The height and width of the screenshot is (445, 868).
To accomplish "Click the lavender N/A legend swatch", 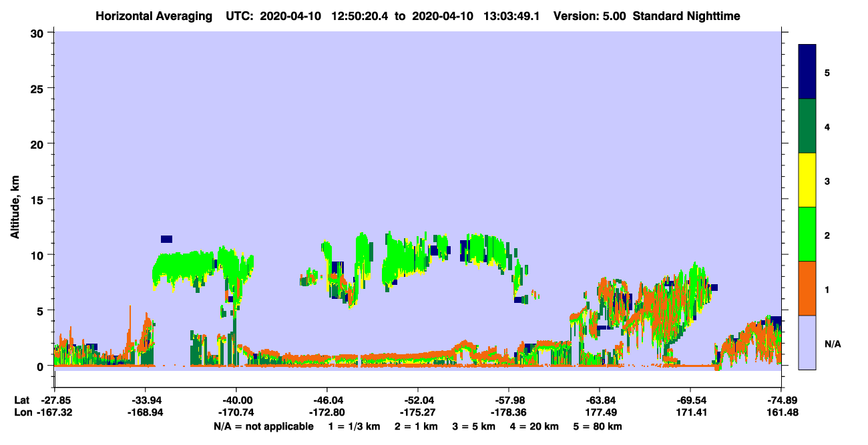I will coord(807,342).
